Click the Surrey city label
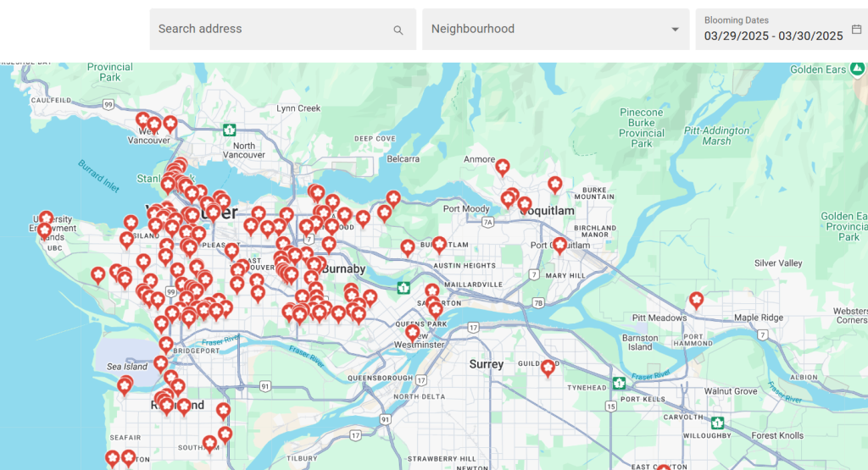 coord(487,364)
